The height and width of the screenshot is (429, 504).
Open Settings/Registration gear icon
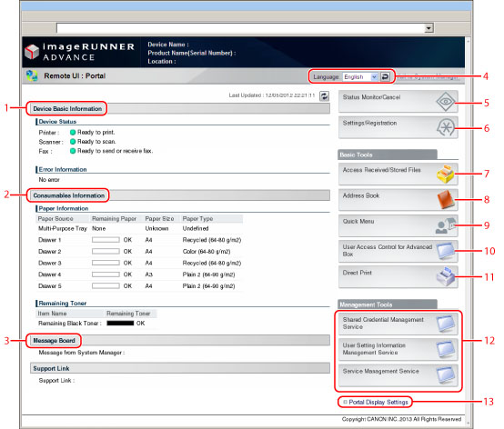(x=446, y=127)
